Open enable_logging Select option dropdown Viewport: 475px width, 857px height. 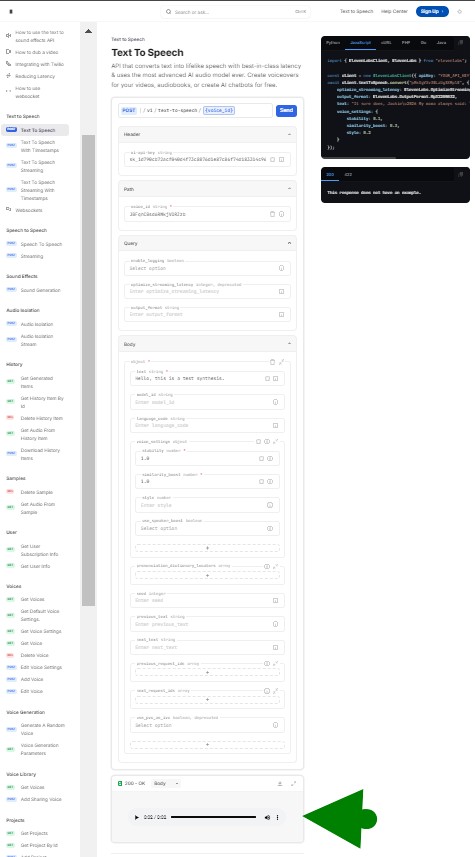[x=207, y=268]
